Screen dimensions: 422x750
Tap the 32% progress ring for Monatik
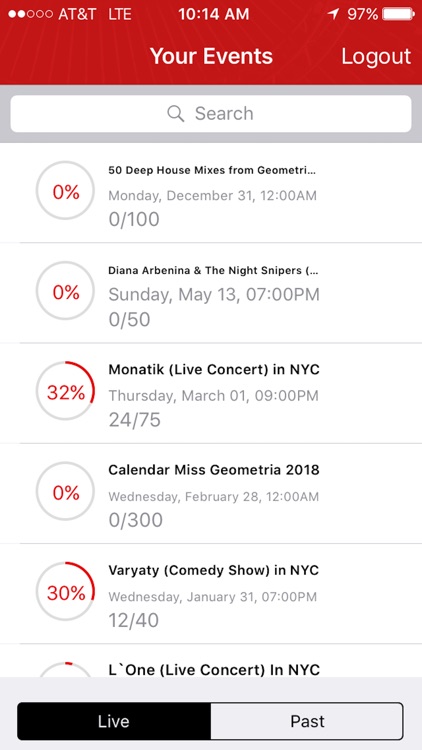pyautogui.click(x=66, y=391)
